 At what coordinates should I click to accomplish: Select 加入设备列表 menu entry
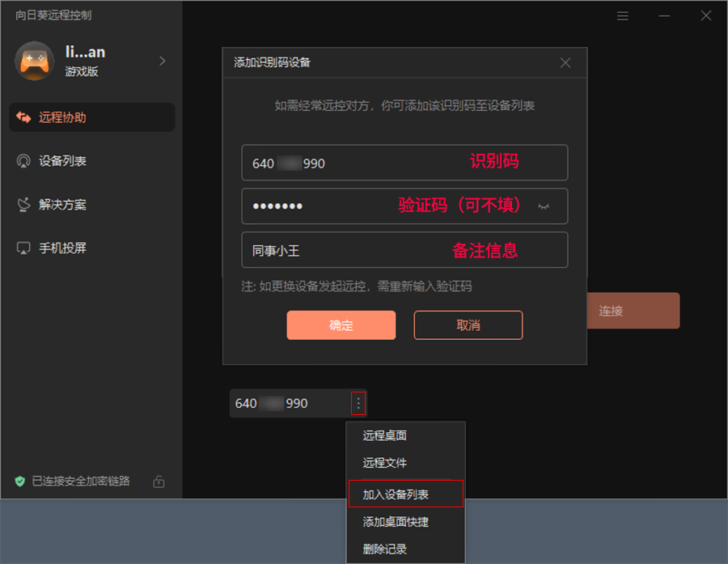pos(396,494)
